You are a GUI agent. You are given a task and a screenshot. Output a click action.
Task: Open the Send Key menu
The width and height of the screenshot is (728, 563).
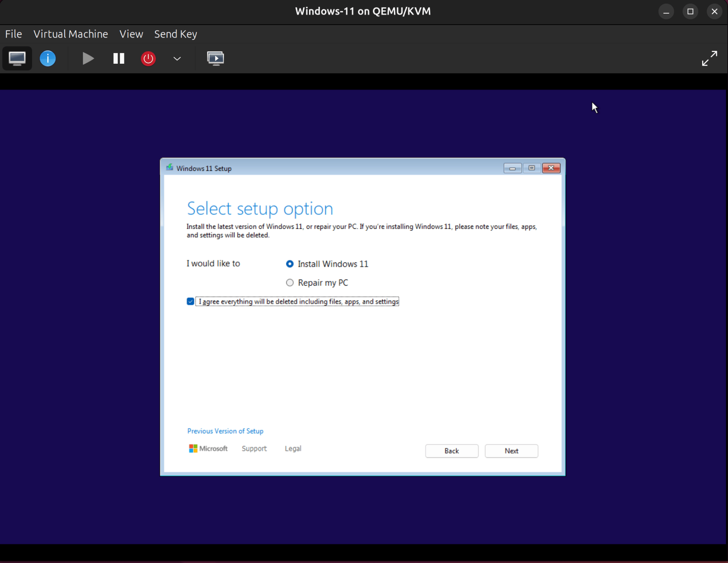(175, 34)
